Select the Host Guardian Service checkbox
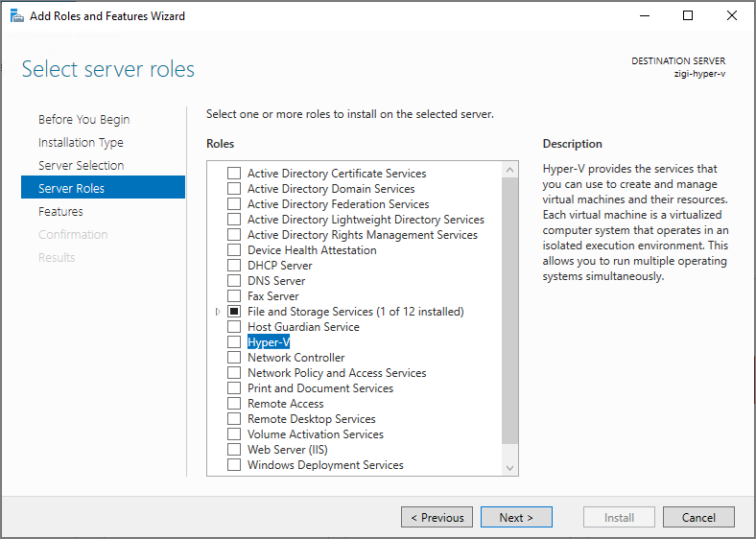This screenshot has height=539, width=756. click(x=234, y=327)
